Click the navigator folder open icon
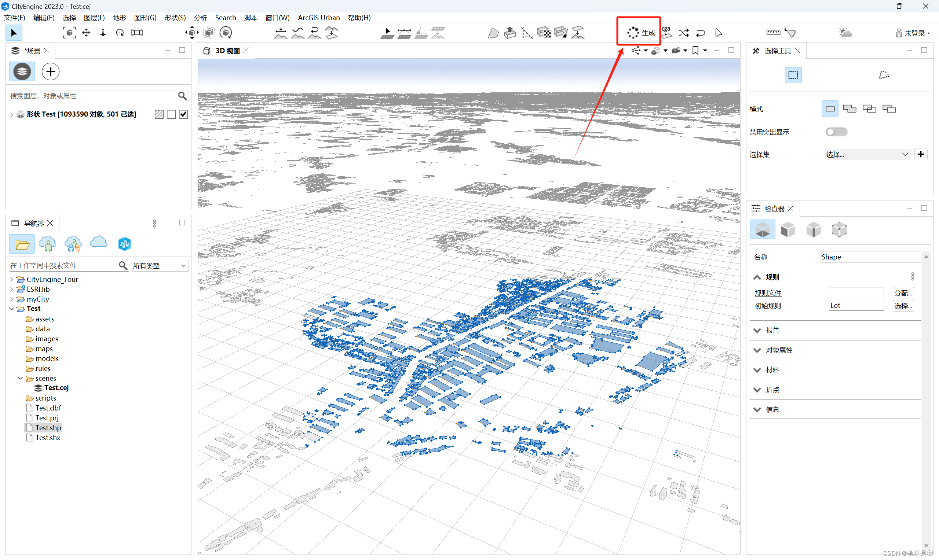Image resolution: width=939 pixels, height=560 pixels. click(22, 244)
